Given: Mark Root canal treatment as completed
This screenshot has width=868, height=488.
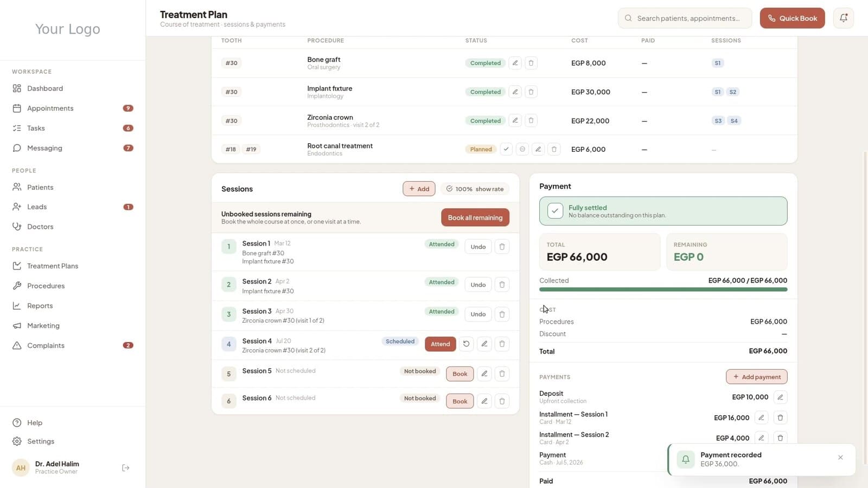Looking at the screenshot, I should (506, 149).
